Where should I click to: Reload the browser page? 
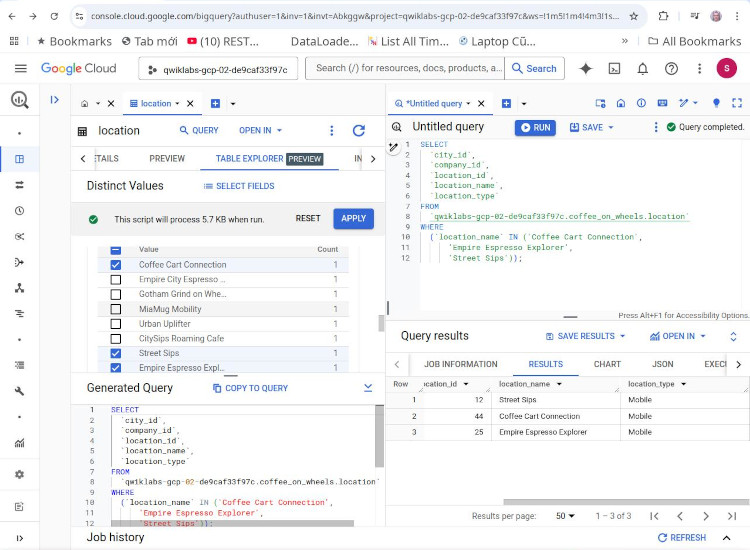pyautogui.click(x=54, y=16)
